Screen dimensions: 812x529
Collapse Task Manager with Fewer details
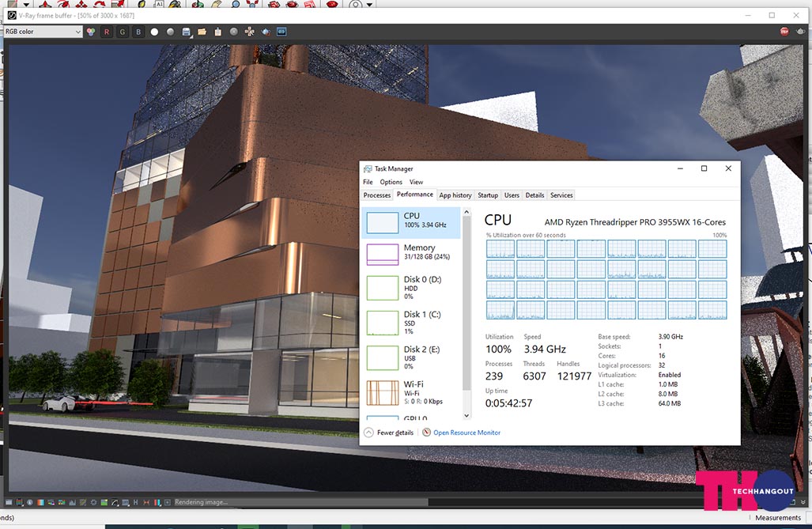click(389, 433)
